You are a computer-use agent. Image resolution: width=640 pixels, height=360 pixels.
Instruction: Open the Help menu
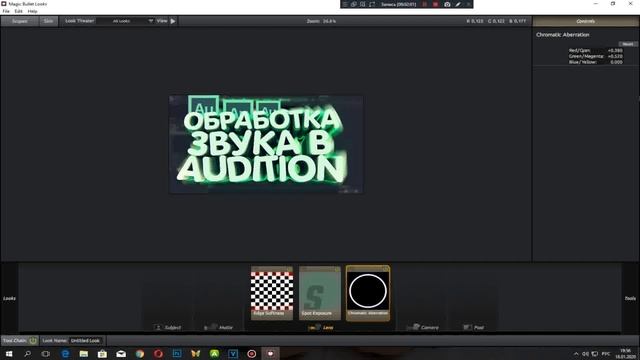coord(32,11)
